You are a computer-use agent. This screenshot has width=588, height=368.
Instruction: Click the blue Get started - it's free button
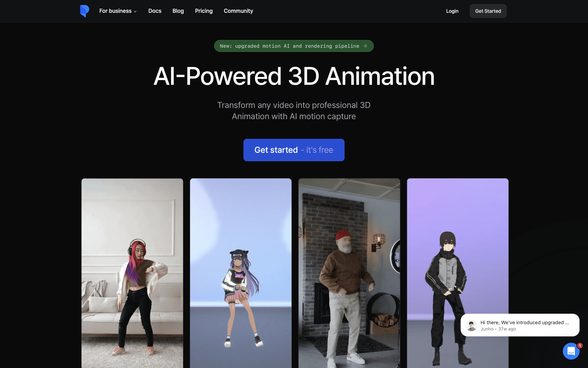coord(294,150)
